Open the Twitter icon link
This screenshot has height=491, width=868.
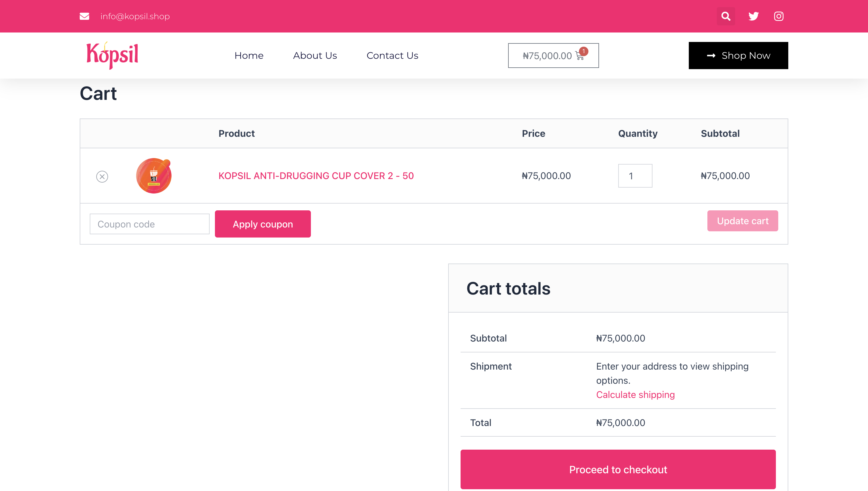click(x=753, y=16)
